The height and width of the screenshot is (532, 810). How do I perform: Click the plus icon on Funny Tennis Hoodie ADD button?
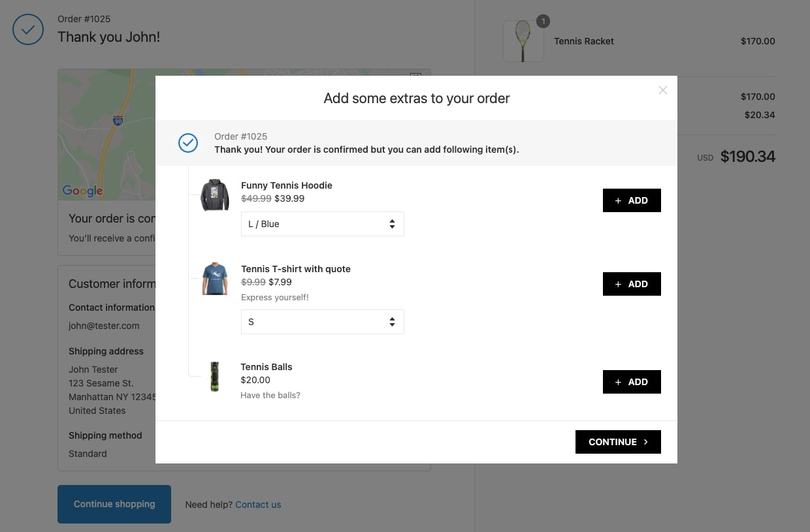[x=619, y=200]
